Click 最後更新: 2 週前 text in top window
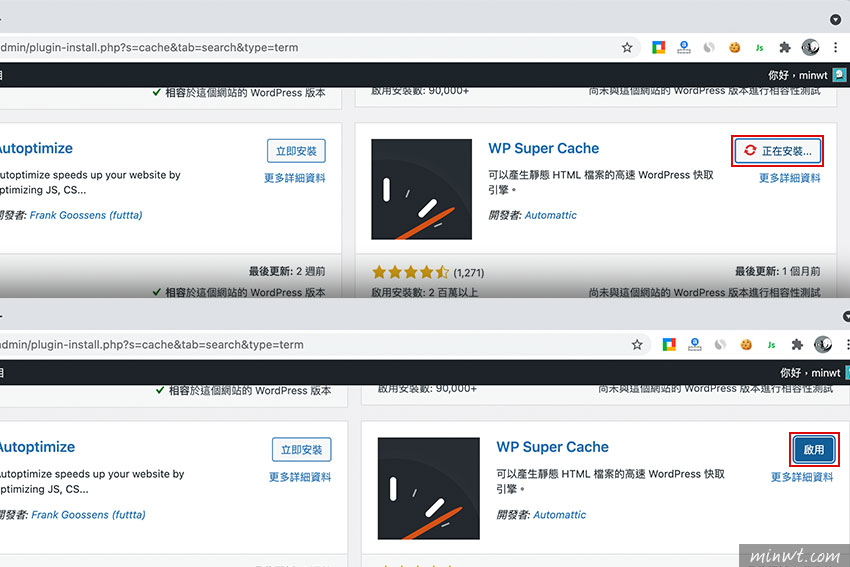850x567 pixels. click(287, 271)
